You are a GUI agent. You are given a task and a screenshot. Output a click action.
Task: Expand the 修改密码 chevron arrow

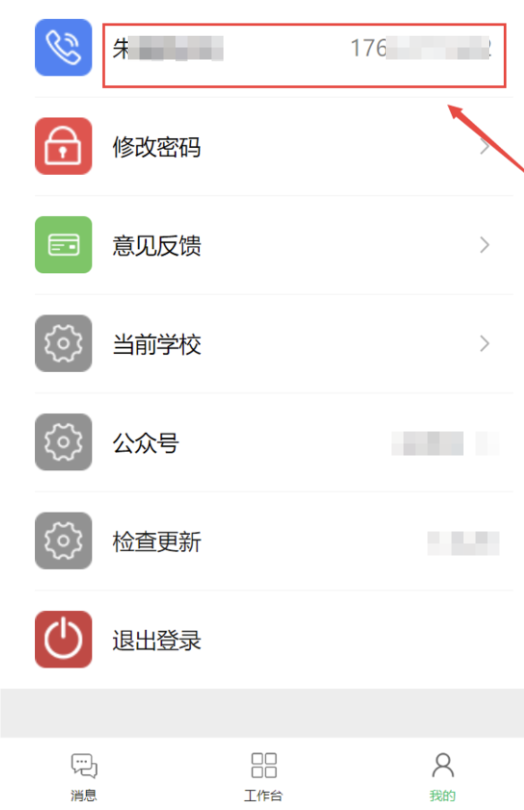coord(484,147)
